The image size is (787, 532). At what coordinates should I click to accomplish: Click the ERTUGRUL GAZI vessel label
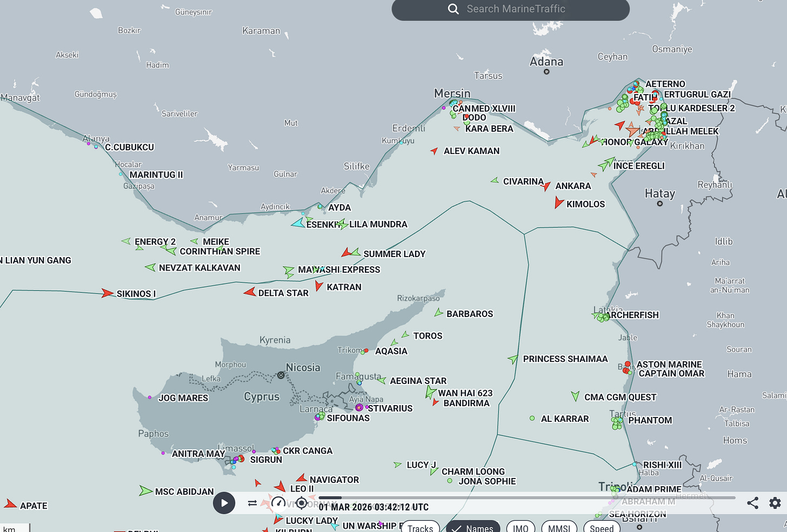(x=697, y=95)
